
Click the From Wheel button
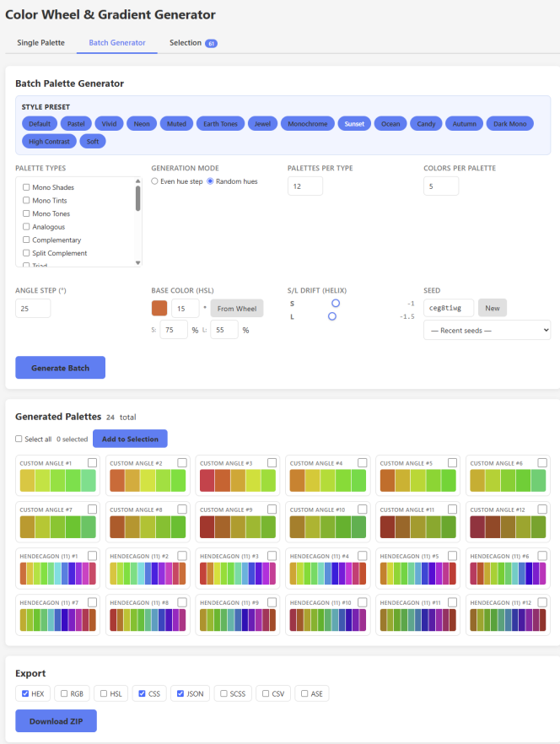pos(237,309)
